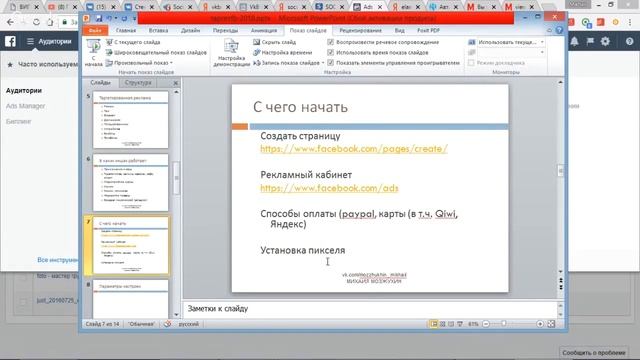Switch to Рецензирование ribbon tab
This screenshot has width=640, height=360.
[360, 30]
